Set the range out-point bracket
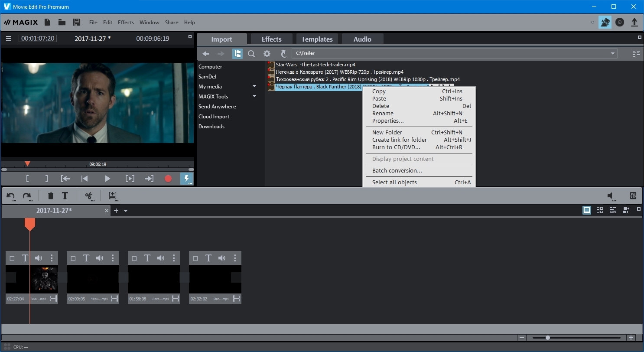The width and height of the screenshot is (644, 352). click(47, 179)
